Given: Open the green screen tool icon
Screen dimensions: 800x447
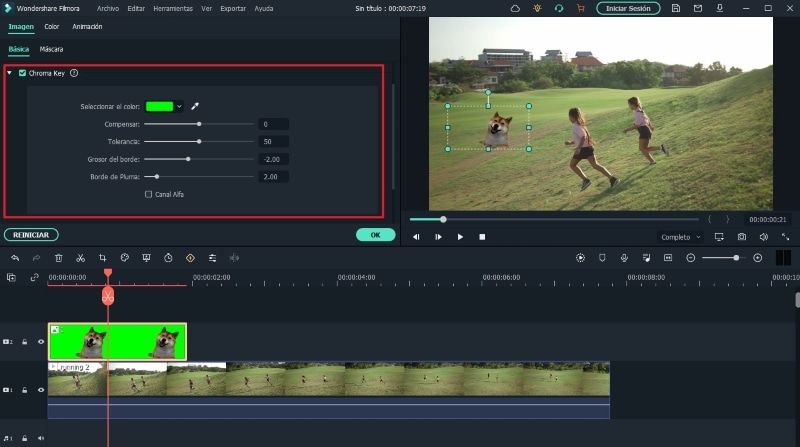Looking at the screenshot, I should pyautogui.click(x=146, y=258).
